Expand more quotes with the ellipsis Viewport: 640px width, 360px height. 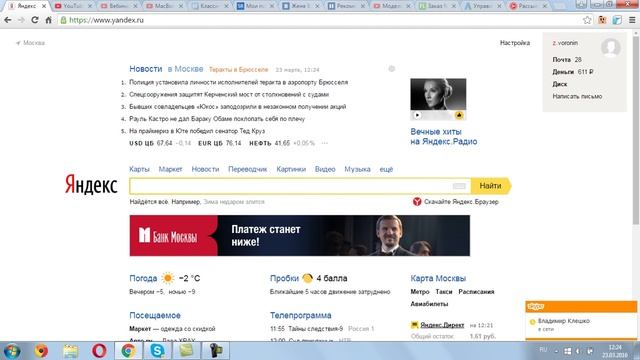click(x=324, y=143)
